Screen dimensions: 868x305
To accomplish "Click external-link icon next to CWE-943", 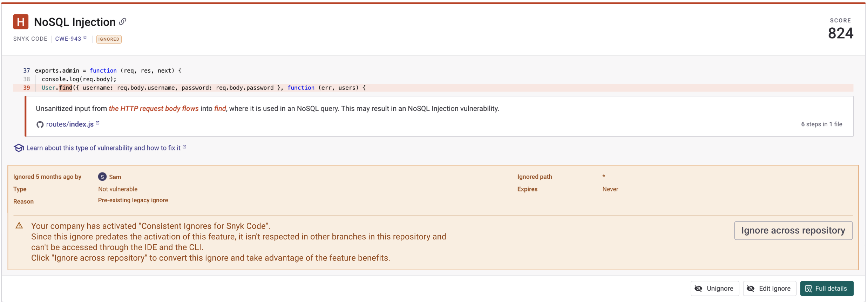I will pyautogui.click(x=85, y=38).
